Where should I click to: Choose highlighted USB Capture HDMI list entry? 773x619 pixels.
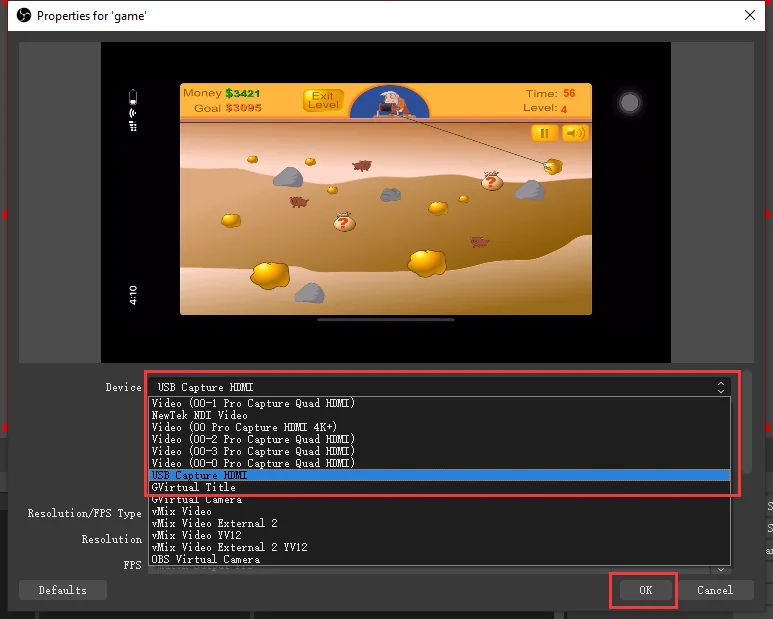point(439,475)
